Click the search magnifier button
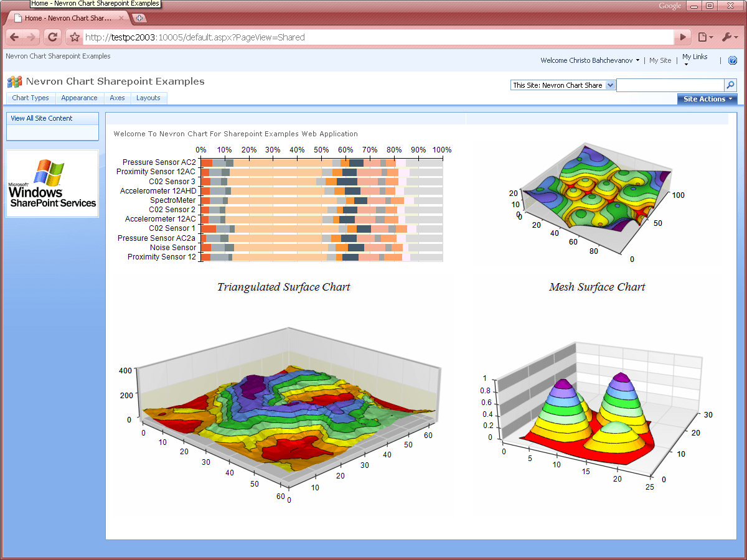Image resolution: width=747 pixels, height=560 pixels. coord(730,85)
